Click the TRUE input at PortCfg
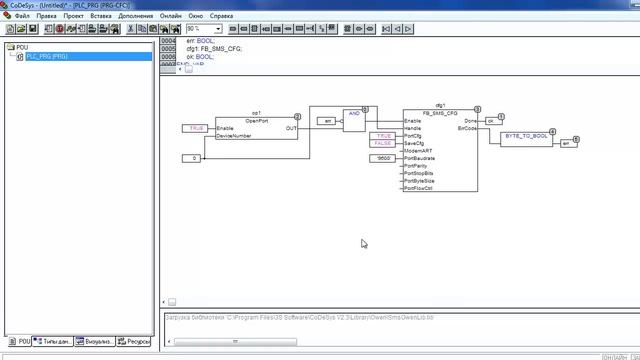The image size is (640, 360). tap(382, 136)
